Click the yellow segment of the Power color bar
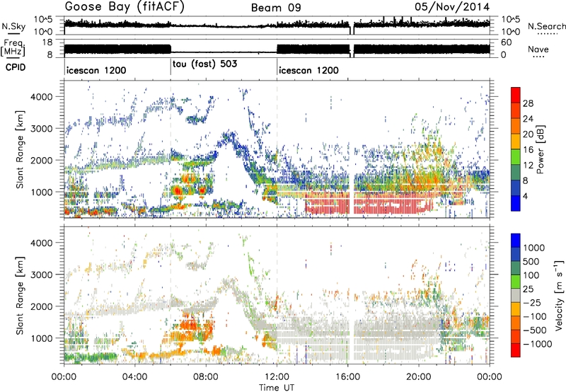The image size is (566, 392). pos(516,142)
